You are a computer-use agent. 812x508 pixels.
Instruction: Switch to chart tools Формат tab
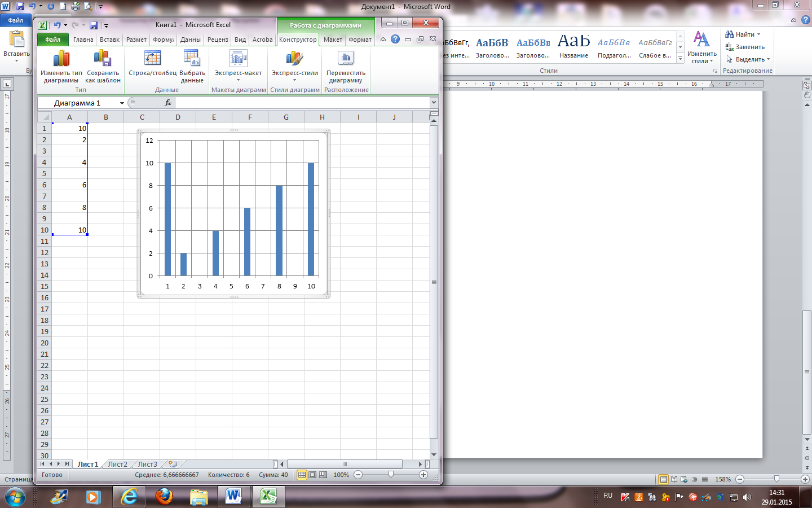coord(360,40)
